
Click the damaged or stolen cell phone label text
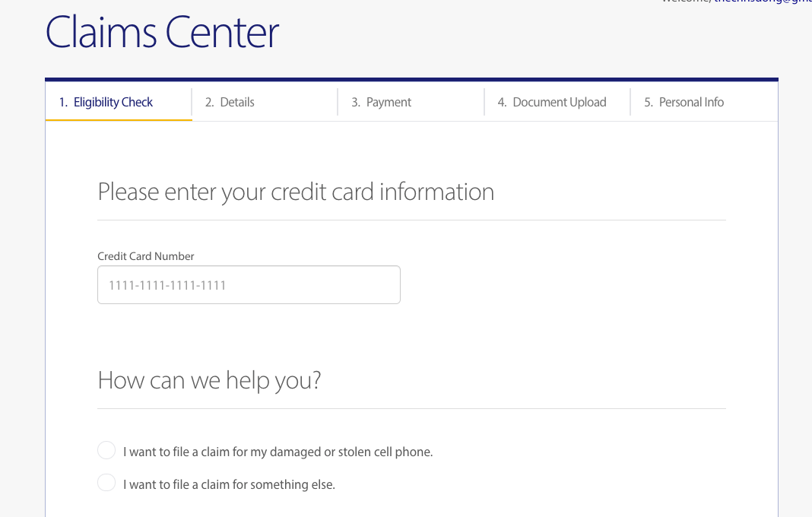click(x=278, y=452)
